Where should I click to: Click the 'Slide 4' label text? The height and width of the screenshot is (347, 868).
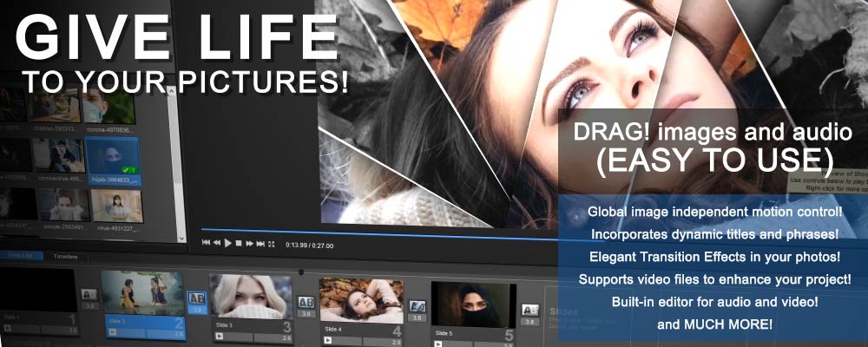click(x=334, y=330)
